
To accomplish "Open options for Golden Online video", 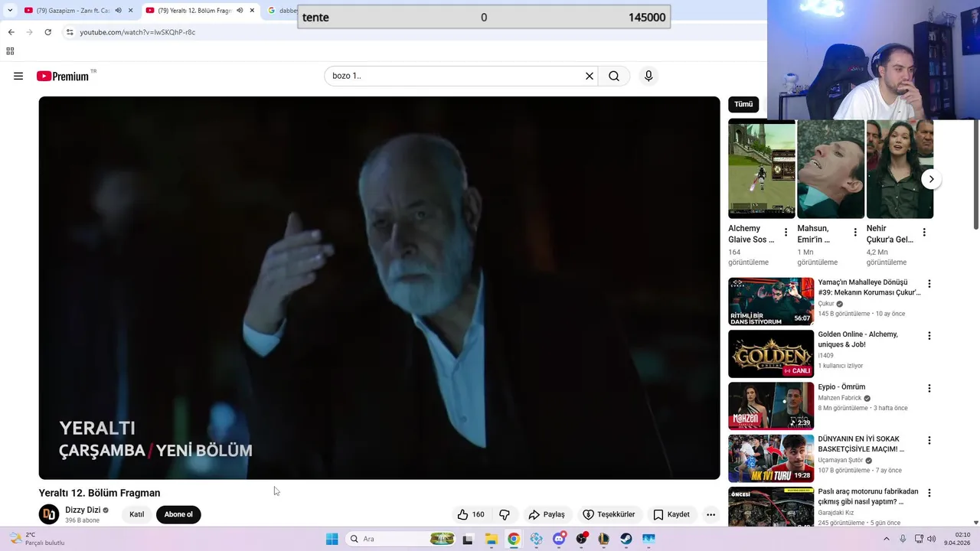I will tap(929, 336).
